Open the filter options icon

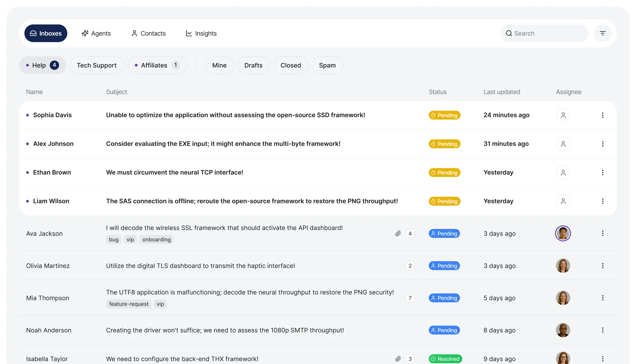pyautogui.click(x=602, y=34)
